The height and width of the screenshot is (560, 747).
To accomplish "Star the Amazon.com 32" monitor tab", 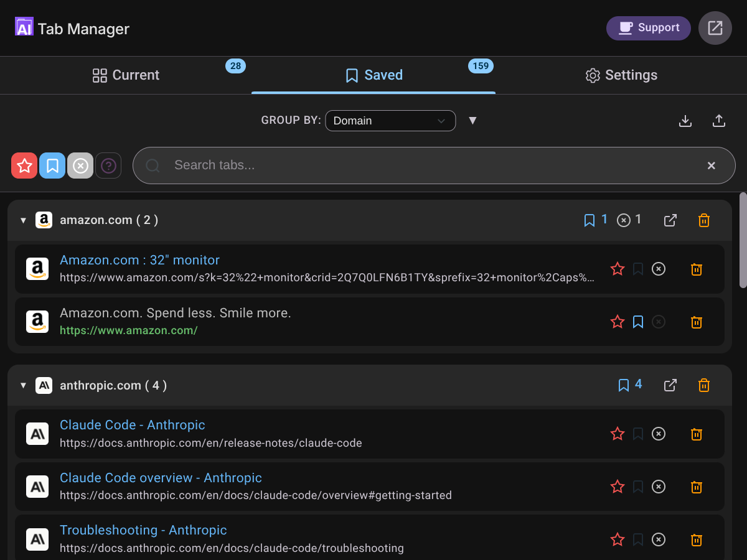I will (618, 269).
